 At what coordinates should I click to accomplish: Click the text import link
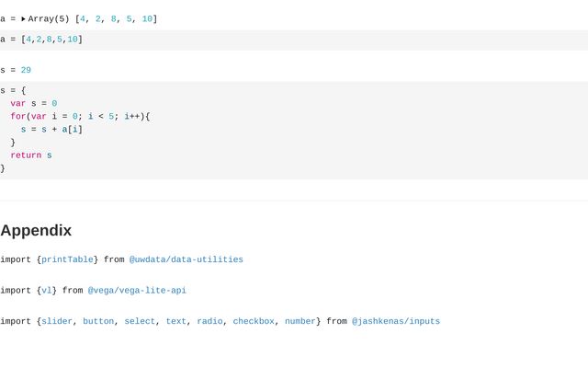tap(175, 322)
